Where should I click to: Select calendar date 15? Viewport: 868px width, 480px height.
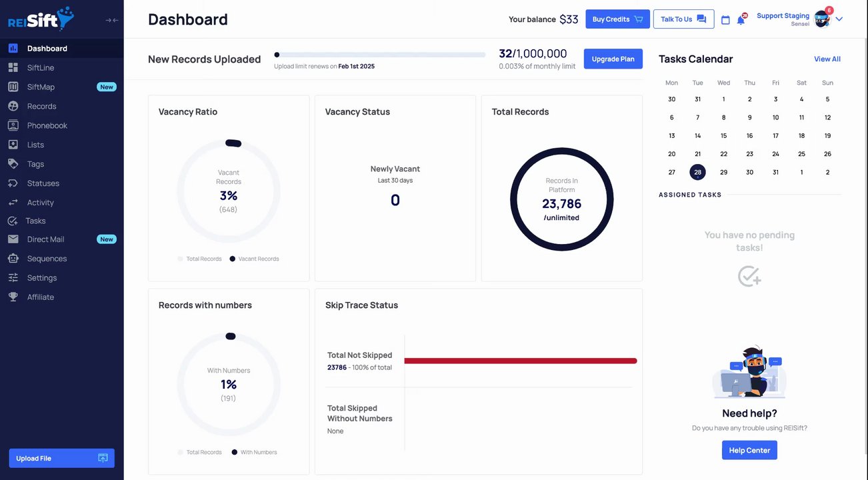click(723, 135)
